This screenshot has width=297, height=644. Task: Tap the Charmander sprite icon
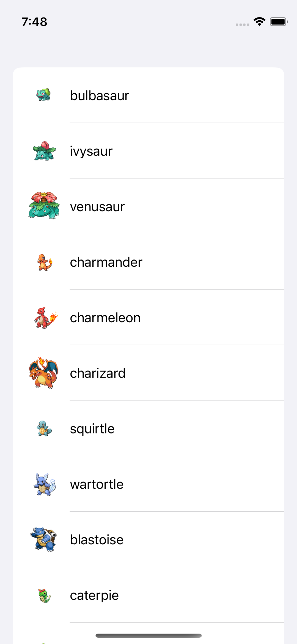coord(45,262)
